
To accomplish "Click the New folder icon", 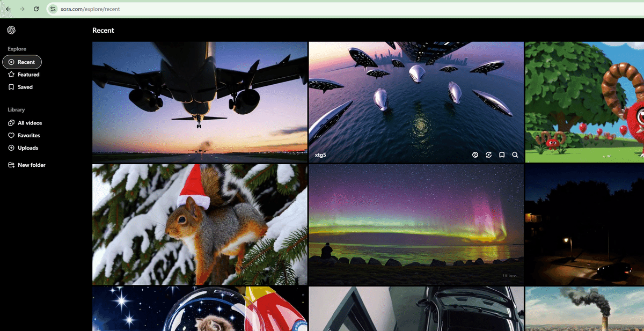I will [x=11, y=165].
